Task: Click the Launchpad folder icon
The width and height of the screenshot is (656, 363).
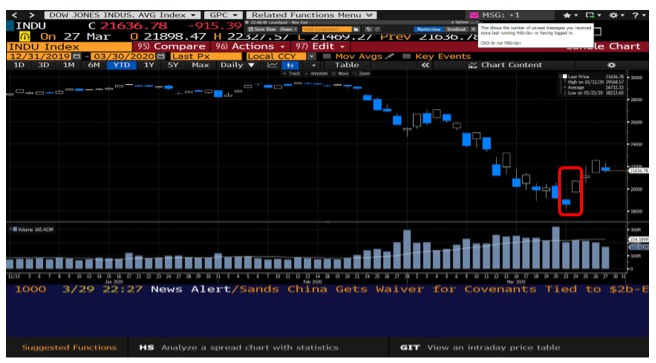Action: (356, 29)
